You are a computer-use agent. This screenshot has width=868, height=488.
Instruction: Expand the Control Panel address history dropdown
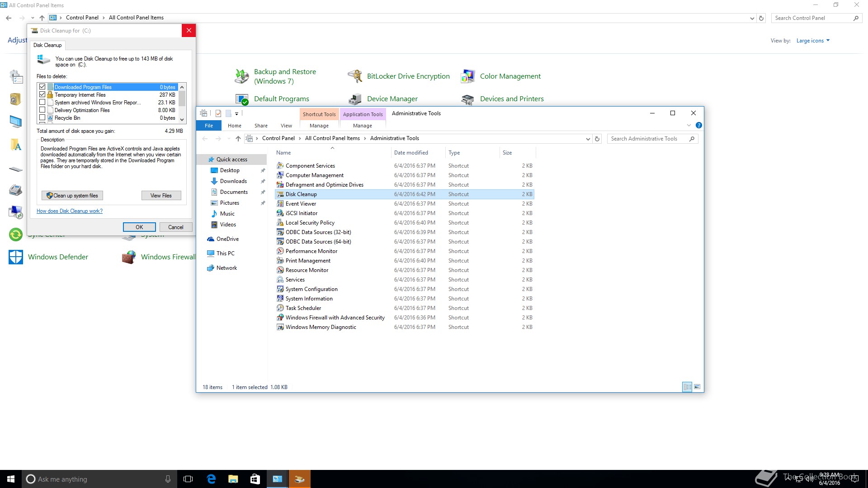[x=752, y=18]
